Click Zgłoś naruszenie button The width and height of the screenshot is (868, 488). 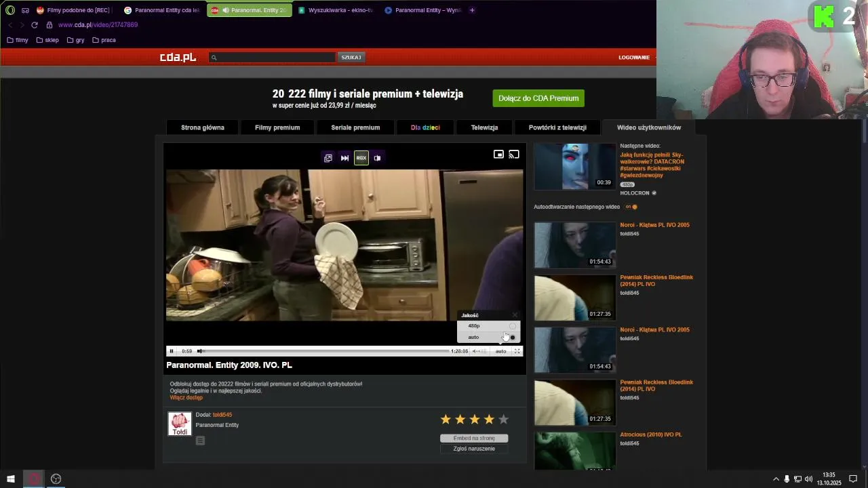pyautogui.click(x=474, y=449)
